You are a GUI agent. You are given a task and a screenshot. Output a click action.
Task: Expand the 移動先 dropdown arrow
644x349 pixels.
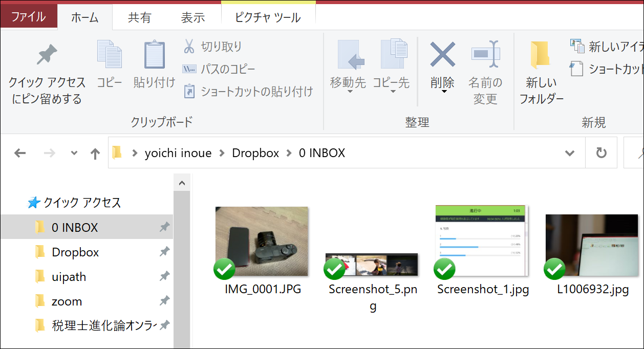(x=350, y=92)
